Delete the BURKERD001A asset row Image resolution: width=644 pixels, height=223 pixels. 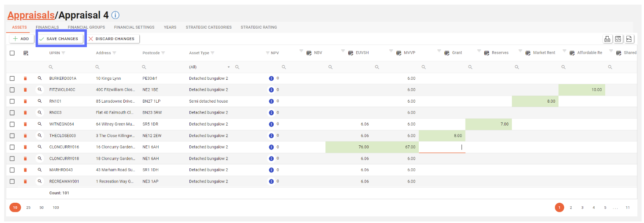click(25, 78)
